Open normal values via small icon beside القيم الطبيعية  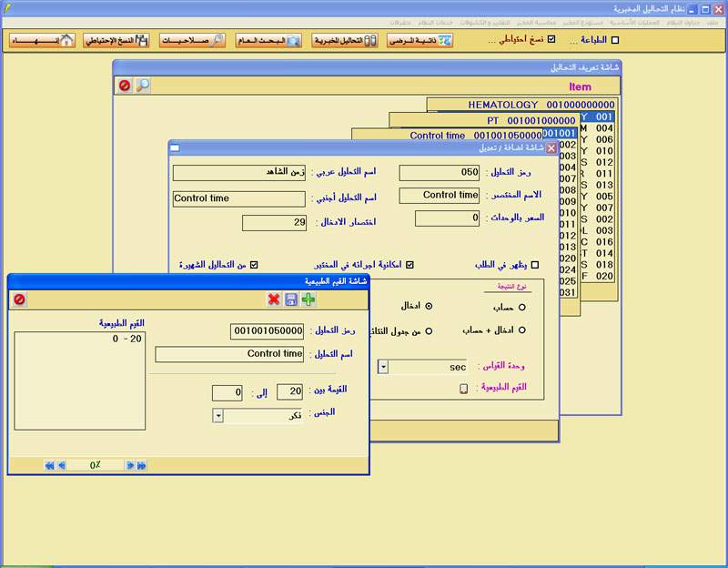(x=463, y=389)
